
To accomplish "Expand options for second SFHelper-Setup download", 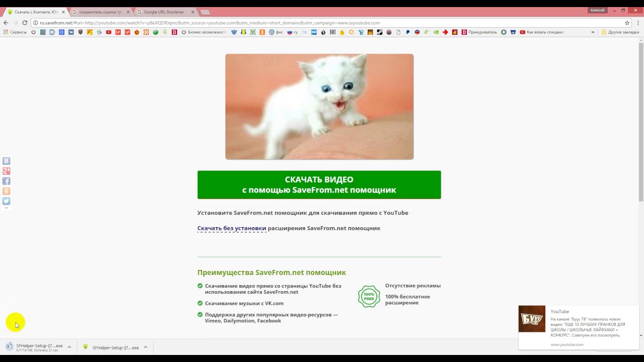I will point(145,347).
